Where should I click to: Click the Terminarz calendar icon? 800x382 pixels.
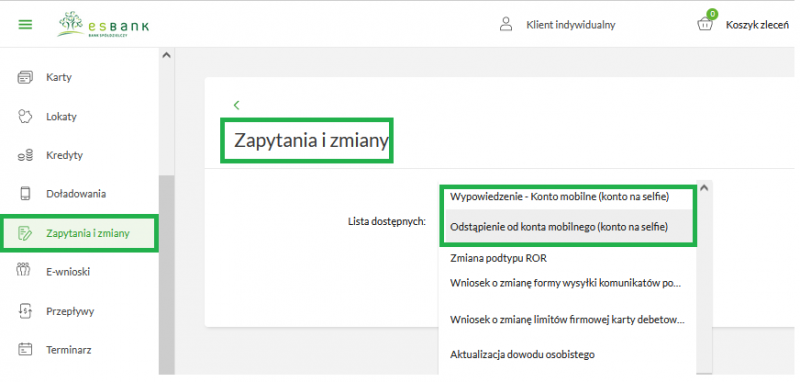(x=25, y=350)
